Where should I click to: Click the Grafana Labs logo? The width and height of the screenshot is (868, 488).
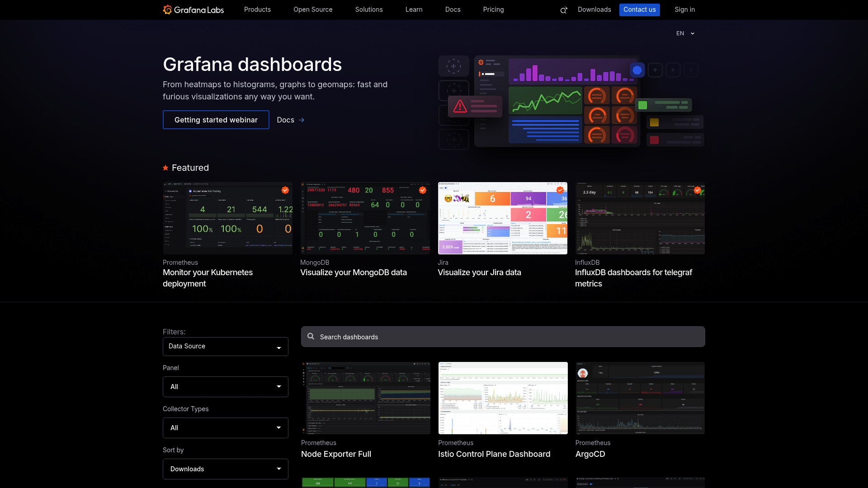pyautogui.click(x=193, y=9)
